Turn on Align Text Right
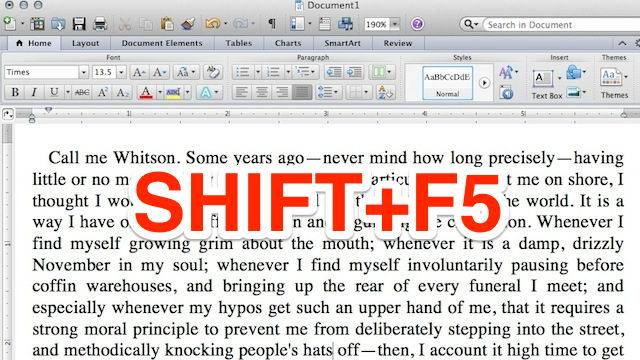 pyautogui.click(x=282, y=93)
